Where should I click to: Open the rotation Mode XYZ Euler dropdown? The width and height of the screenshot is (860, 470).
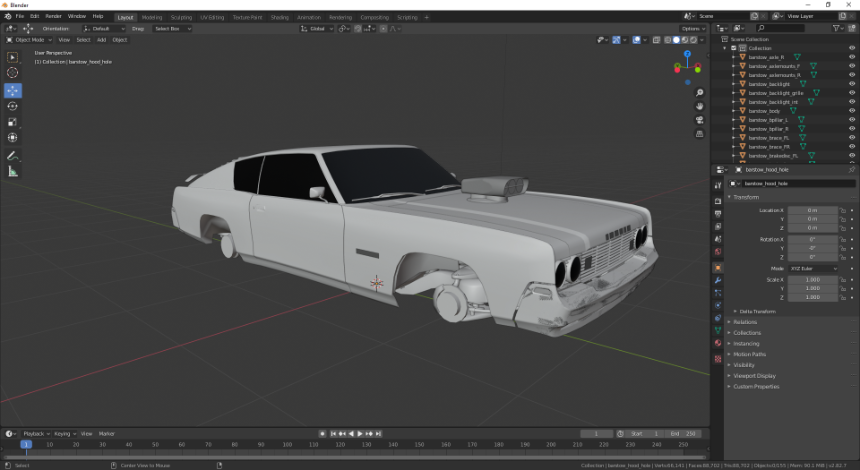tap(813, 268)
